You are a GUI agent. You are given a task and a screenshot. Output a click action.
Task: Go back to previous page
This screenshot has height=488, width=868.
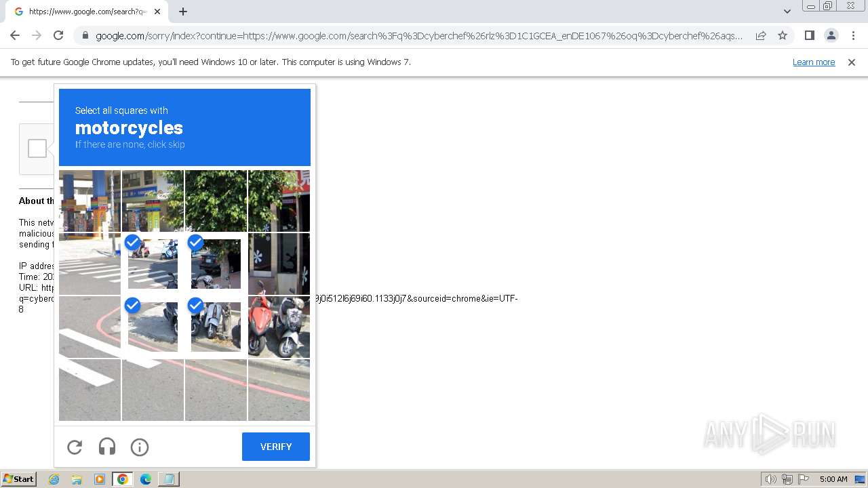click(15, 35)
